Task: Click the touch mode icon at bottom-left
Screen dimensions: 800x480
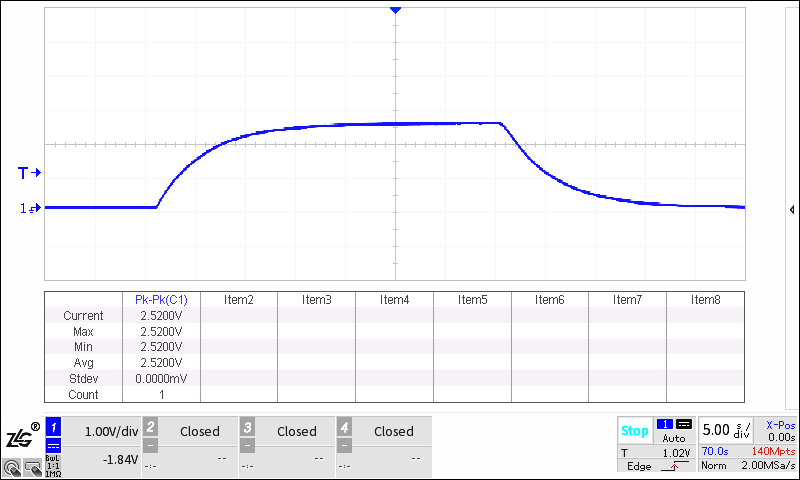Action: pyautogui.click(x=12, y=466)
